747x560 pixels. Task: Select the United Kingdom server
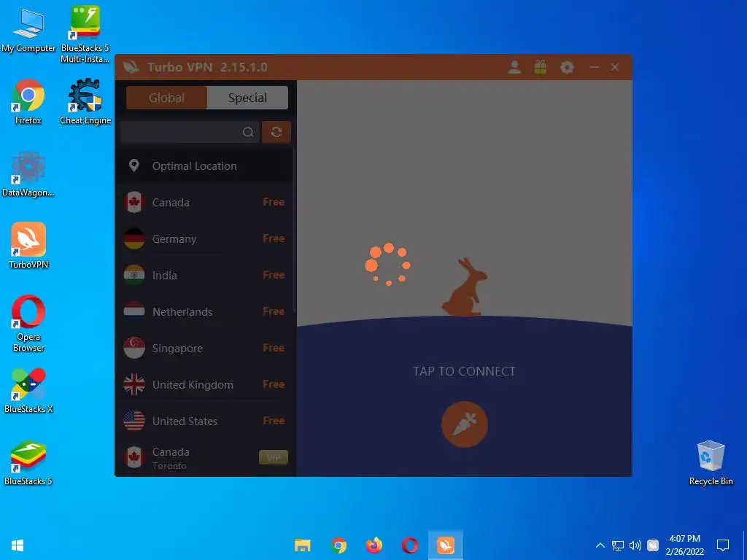pos(205,385)
